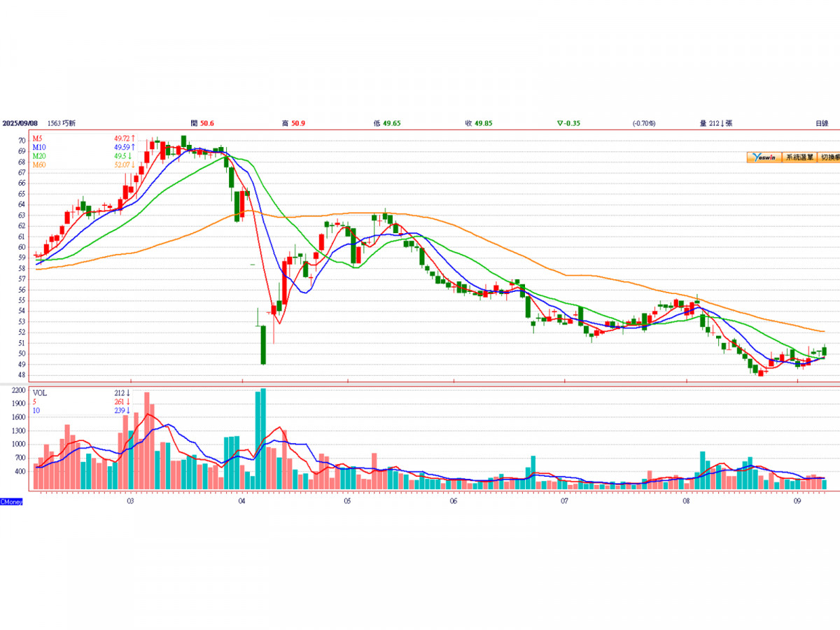This screenshot has height=630, width=840.
Task: Click the Yeswin logo button
Action: pos(764,158)
